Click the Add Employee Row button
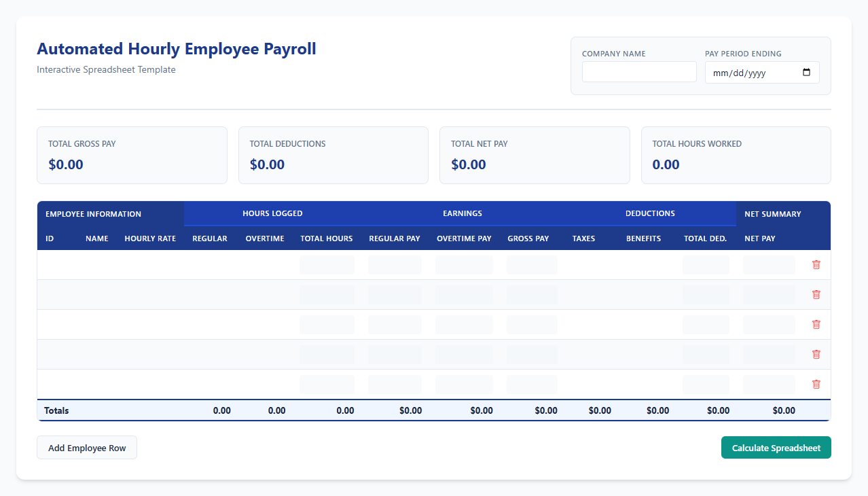 [87, 448]
